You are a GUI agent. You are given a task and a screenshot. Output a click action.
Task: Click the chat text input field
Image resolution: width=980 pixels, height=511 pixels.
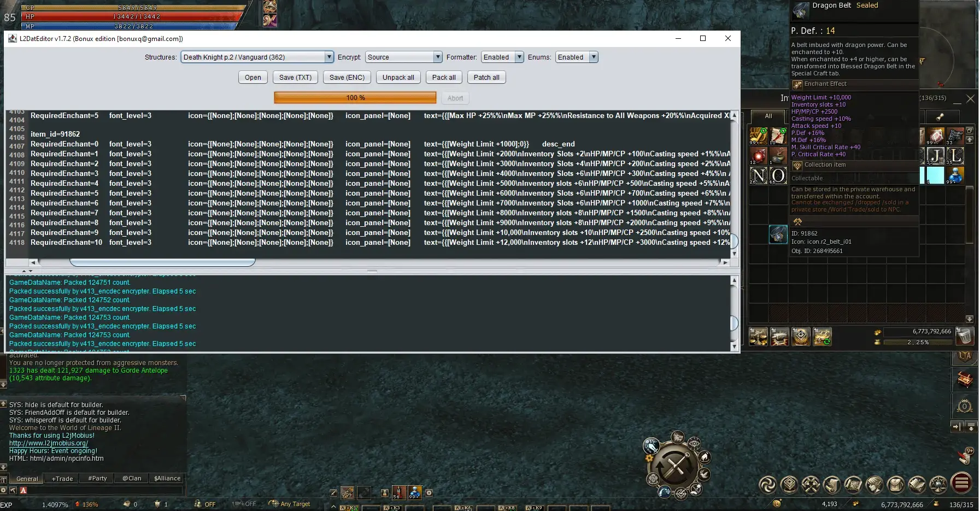tap(104, 490)
